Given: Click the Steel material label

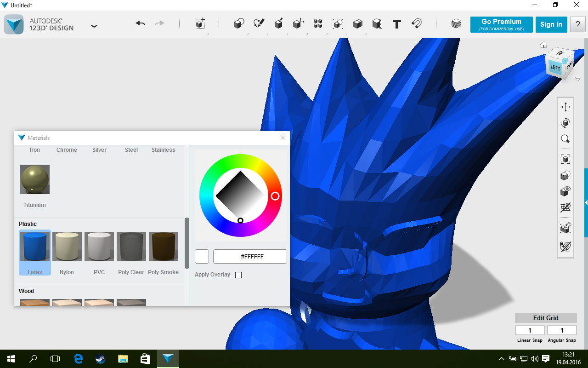Looking at the screenshot, I should (x=131, y=150).
